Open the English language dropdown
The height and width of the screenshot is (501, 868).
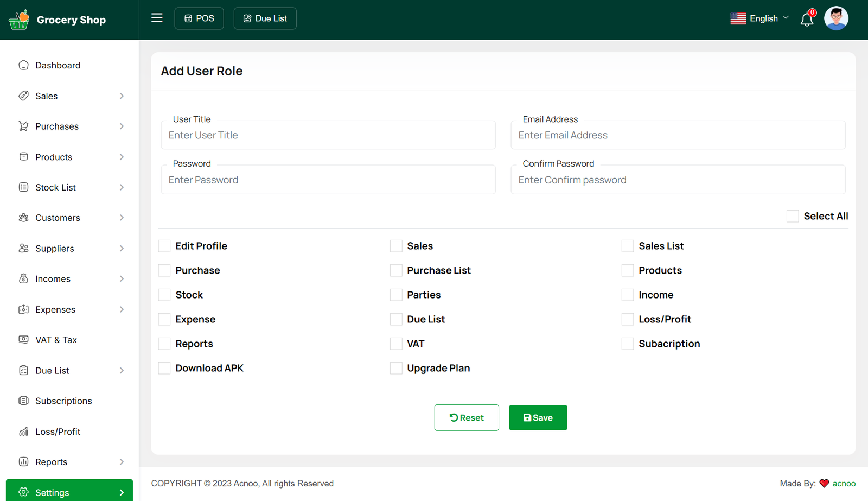(x=759, y=18)
